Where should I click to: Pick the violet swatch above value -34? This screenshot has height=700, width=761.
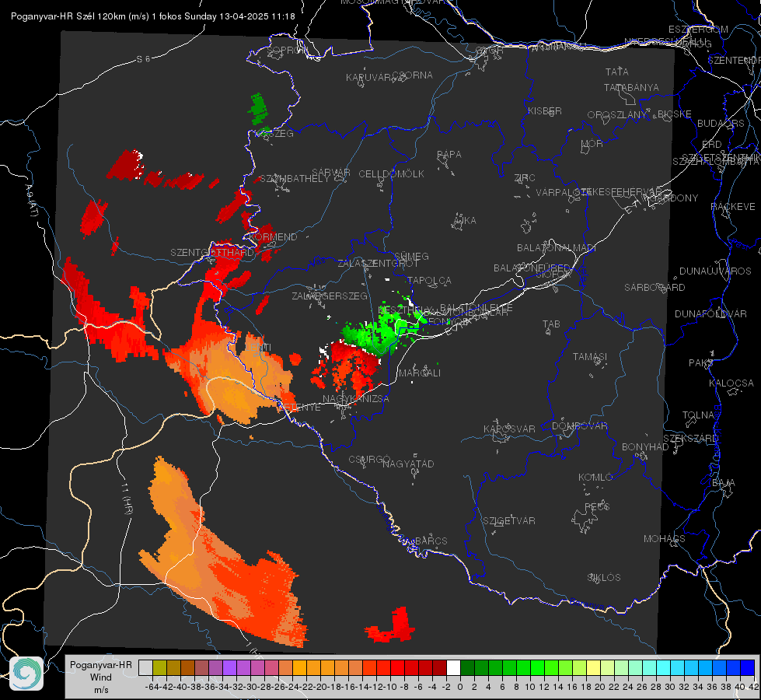pos(229,668)
